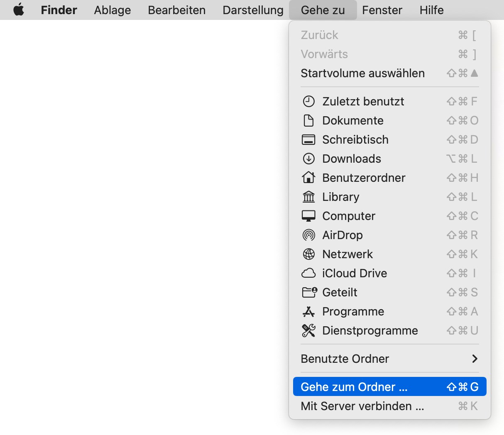Open Netzwerk via the globe icon
Viewport: 504px width, 435px height.
[x=309, y=254]
